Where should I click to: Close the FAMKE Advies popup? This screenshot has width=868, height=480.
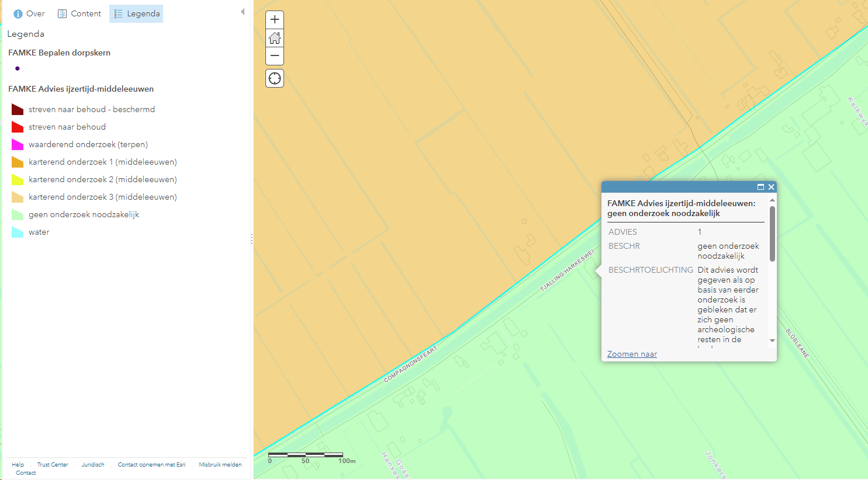pos(771,187)
